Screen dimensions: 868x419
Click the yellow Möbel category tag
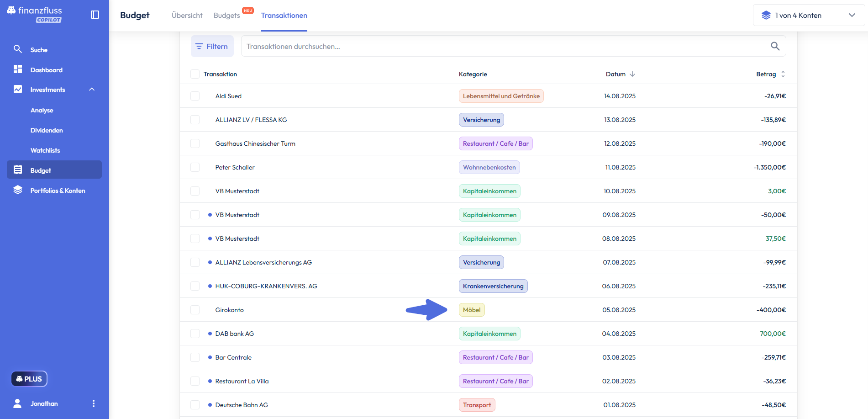pyautogui.click(x=472, y=310)
